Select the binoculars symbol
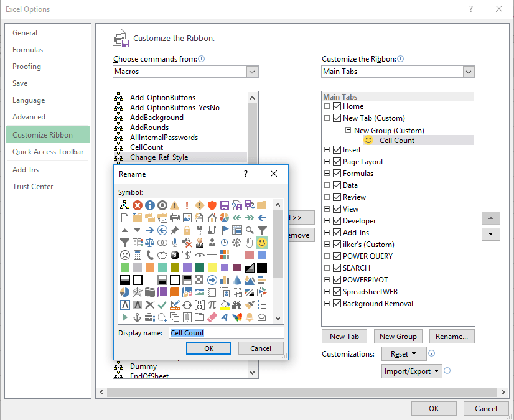Screen dimensions: 514x420 236,304
